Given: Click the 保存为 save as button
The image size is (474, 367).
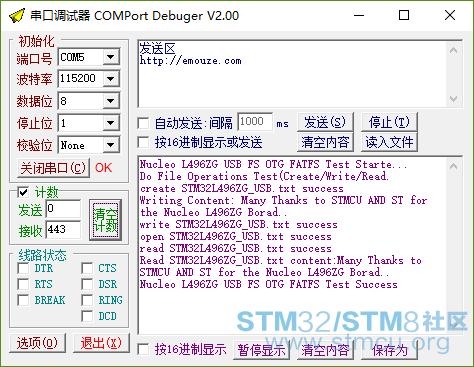Looking at the screenshot, I should coord(389,350).
